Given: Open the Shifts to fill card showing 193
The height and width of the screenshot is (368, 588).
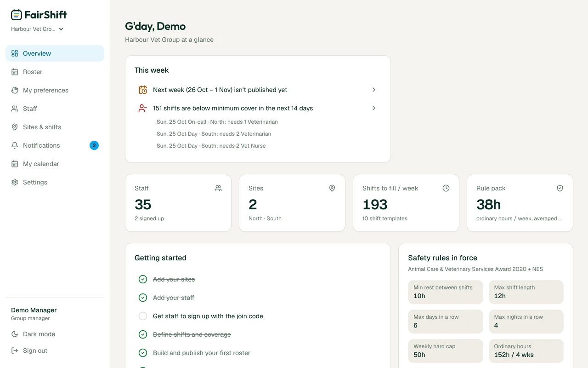Looking at the screenshot, I should coord(406,203).
